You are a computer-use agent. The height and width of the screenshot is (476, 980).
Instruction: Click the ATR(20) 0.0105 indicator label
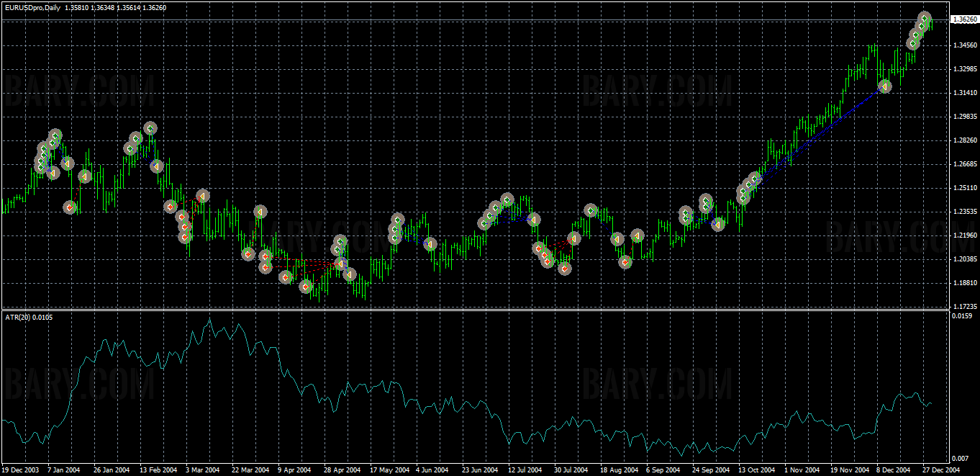(x=28, y=317)
